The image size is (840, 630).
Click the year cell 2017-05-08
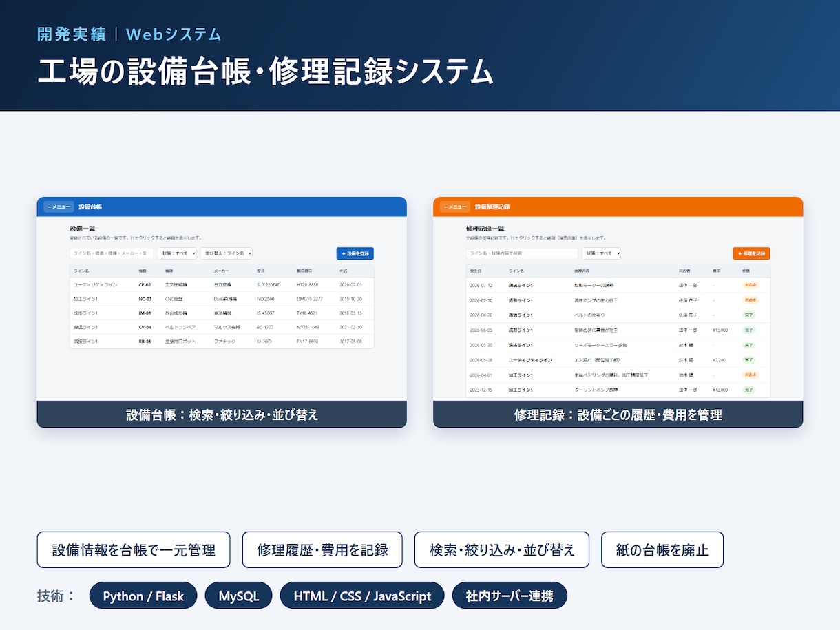point(350,341)
